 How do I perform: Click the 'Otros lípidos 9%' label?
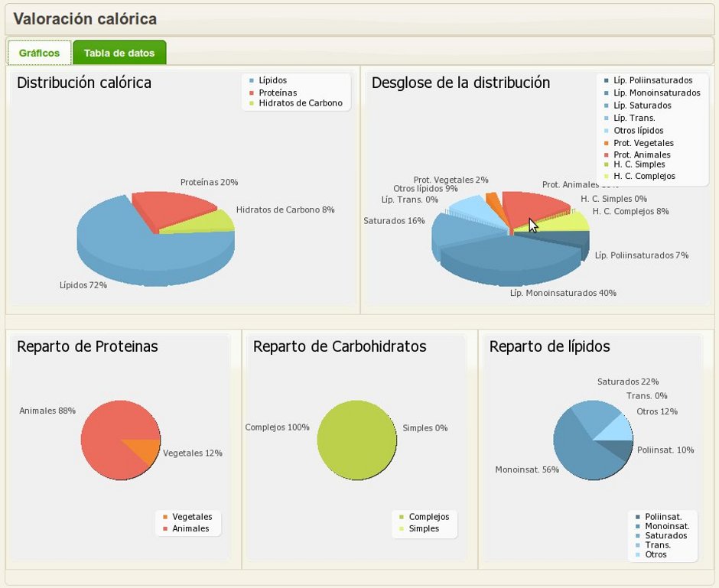(x=425, y=188)
